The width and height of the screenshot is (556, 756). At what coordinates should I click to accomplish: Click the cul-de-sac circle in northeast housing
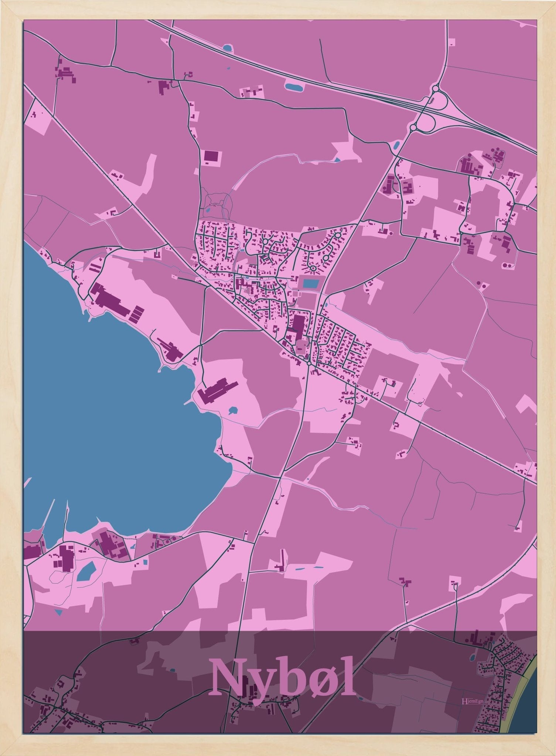(x=337, y=235)
